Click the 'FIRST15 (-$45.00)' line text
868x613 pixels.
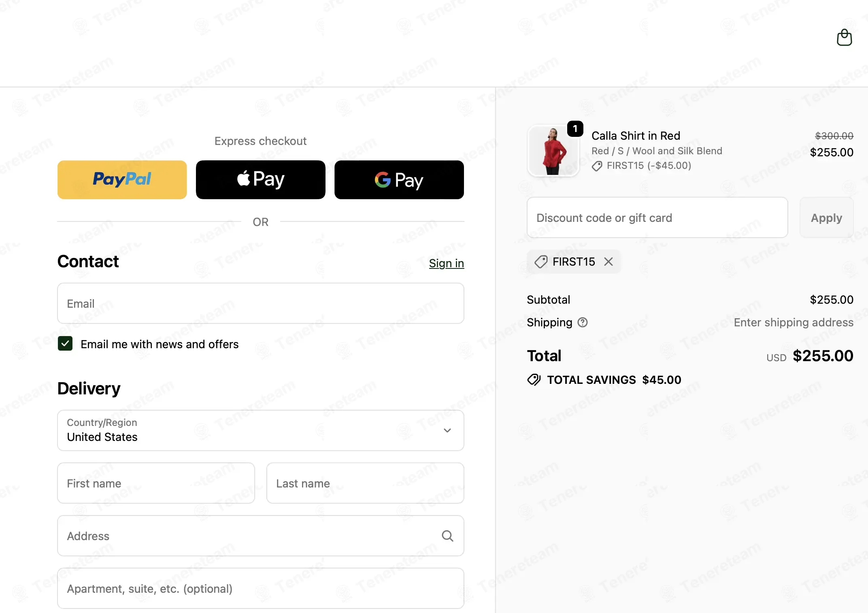tap(649, 166)
